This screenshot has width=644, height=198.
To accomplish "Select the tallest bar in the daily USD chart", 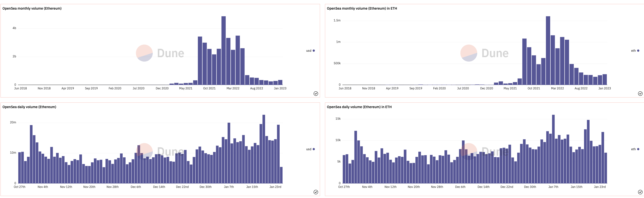I will tap(264, 149).
